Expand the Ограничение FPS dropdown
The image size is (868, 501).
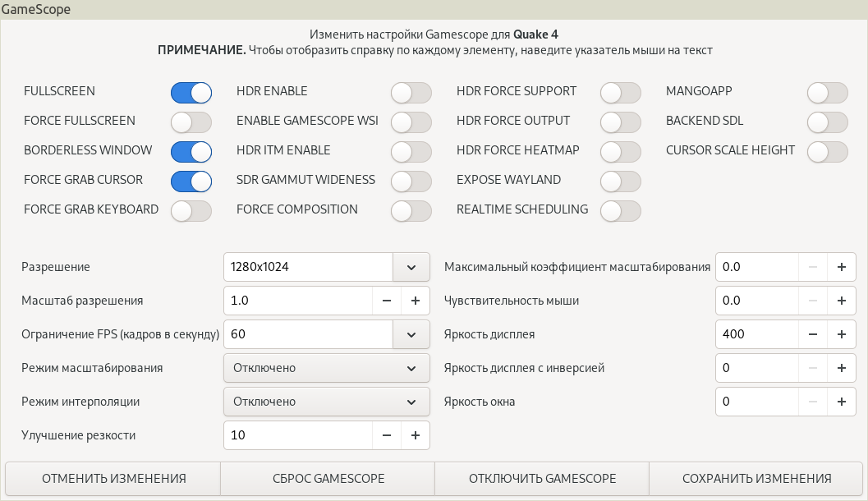pos(411,334)
